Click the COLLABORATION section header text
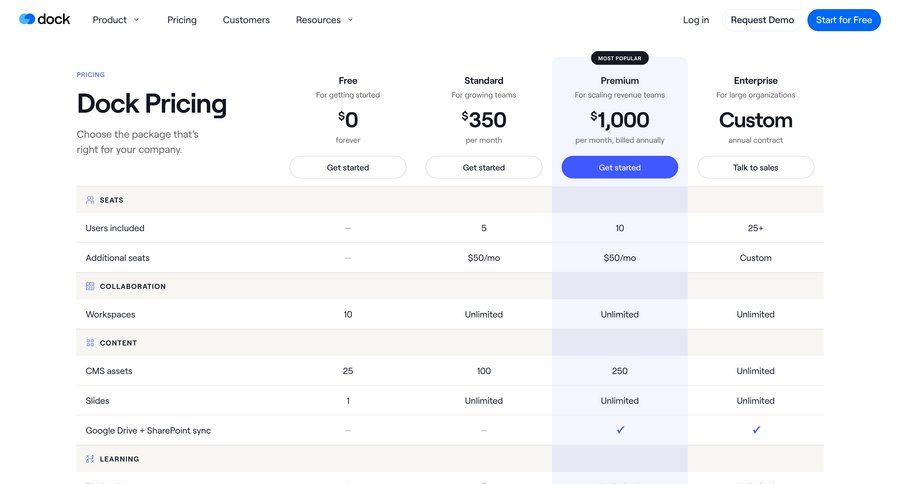The height and width of the screenshot is (484, 900). 133,286
